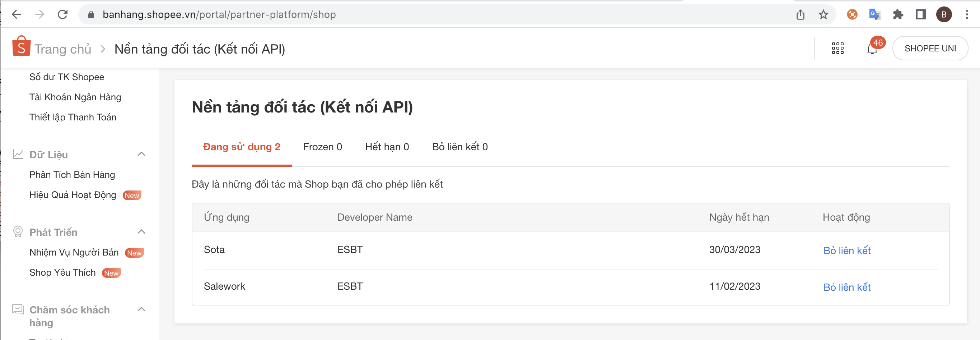Click the Google Translate extension icon
The width and height of the screenshot is (980, 340).
coord(874,15)
